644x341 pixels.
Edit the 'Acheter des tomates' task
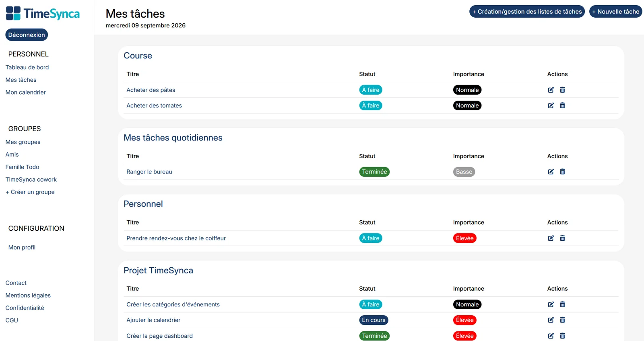[x=551, y=105]
